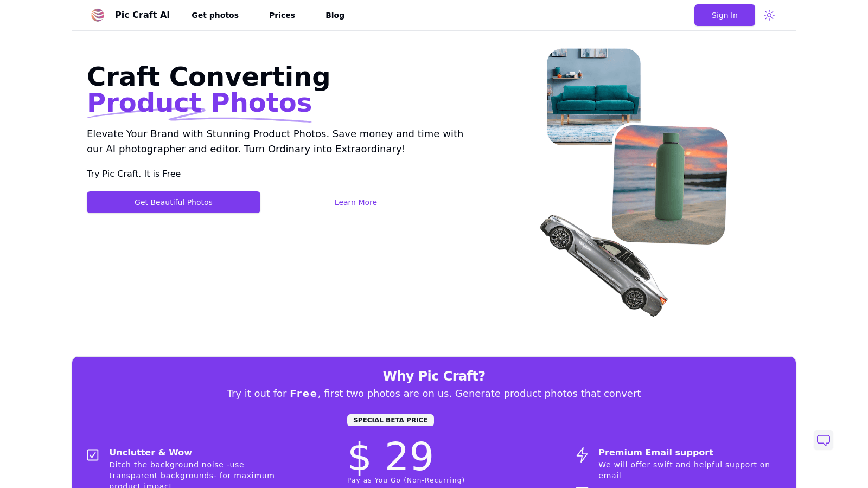Screen dimensions: 868x488
Task: Click the SPECIAL BETA PRICE badge
Action: [x=391, y=420]
